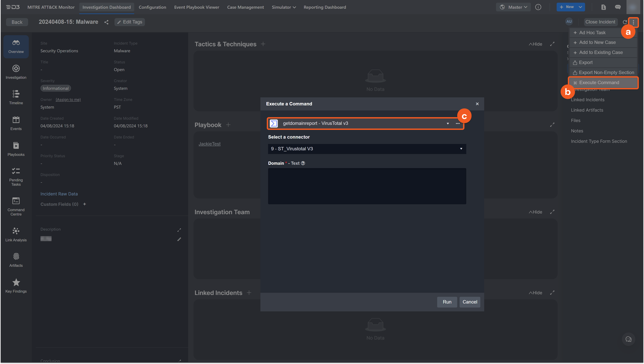Expand the getdomainreport command dropdown
644x364 pixels.
[x=448, y=123]
